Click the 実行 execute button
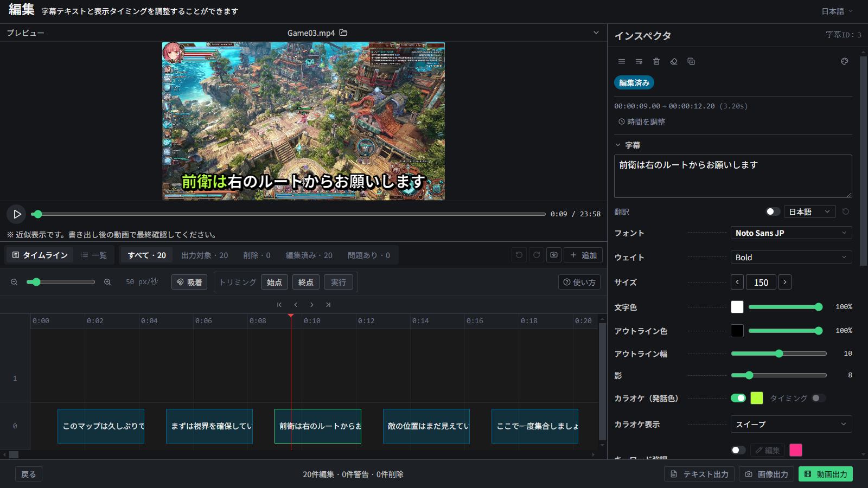This screenshot has width=868, height=488. (x=339, y=282)
